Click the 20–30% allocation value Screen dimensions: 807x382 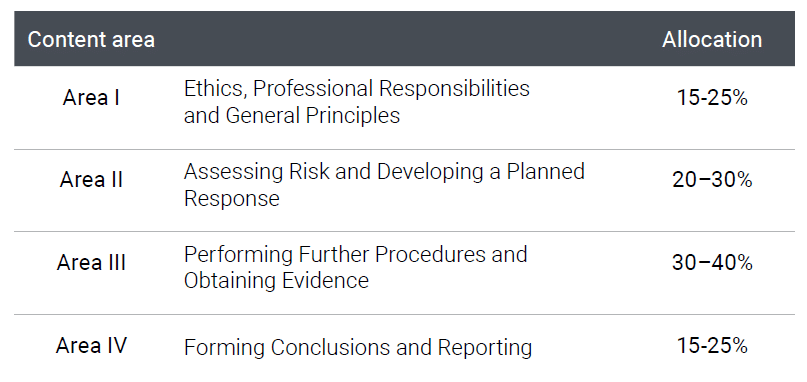[712, 180]
